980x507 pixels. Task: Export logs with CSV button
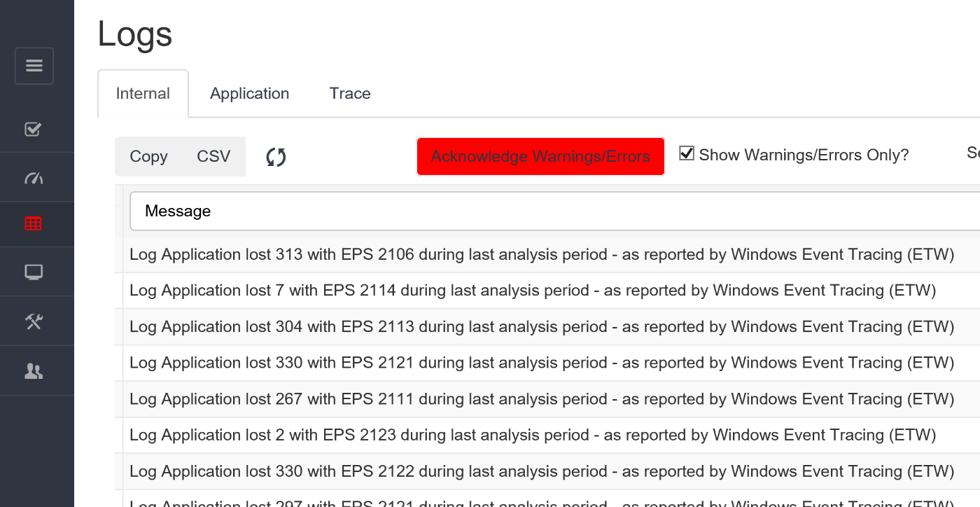213,156
